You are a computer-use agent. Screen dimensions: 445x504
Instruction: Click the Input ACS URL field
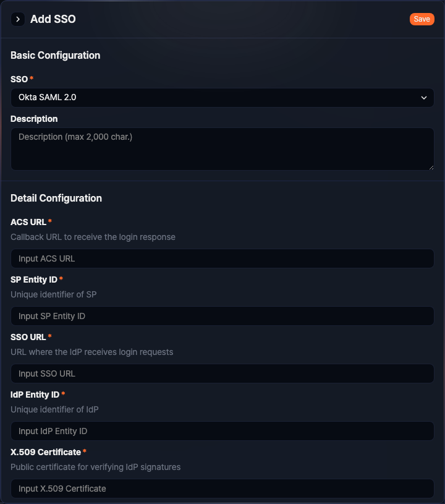coord(222,258)
